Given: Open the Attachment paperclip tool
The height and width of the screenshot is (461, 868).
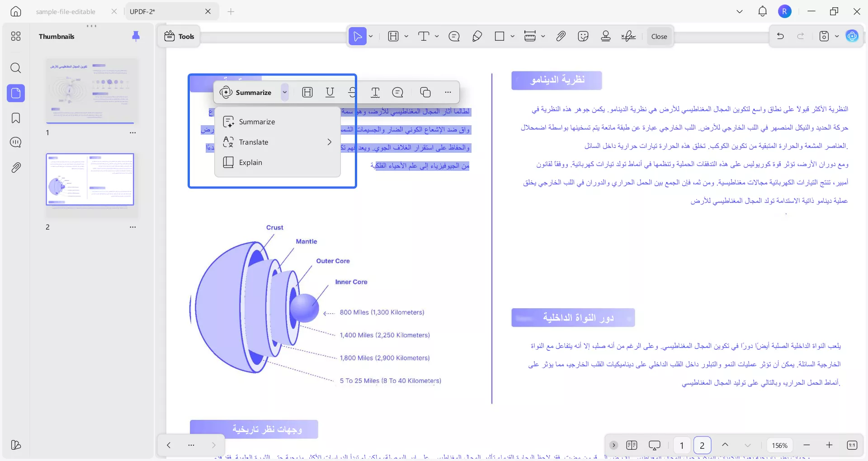Looking at the screenshot, I should point(561,36).
